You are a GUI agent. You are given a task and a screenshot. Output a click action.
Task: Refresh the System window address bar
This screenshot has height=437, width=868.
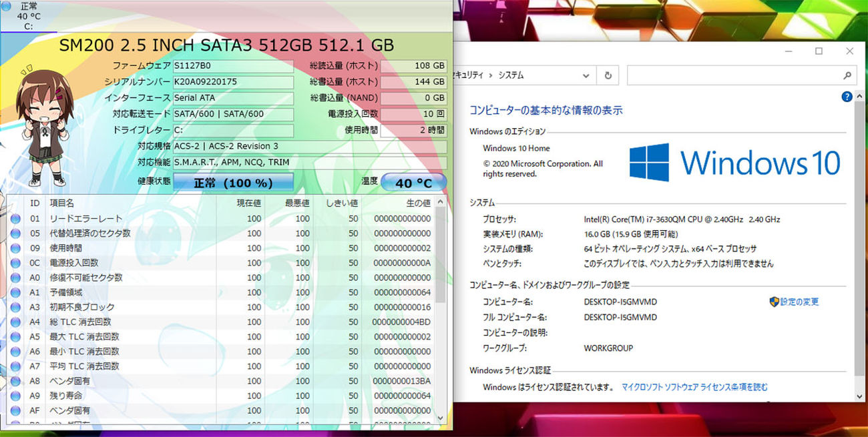click(608, 75)
